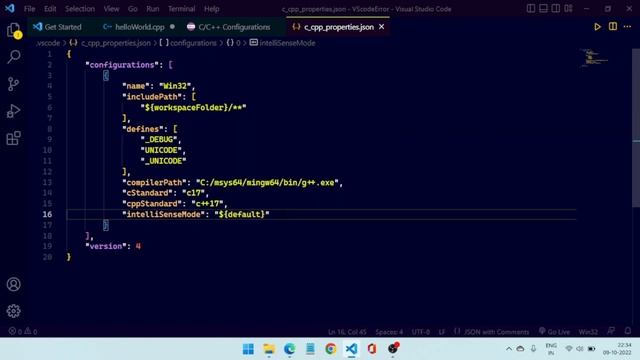Toggle the secondary side bar layout icon
This screenshot has width=640, height=360.
[556, 9]
